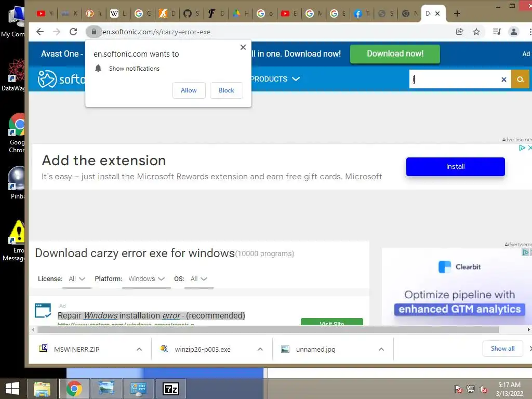This screenshot has height=399, width=532.
Task: Open Repair Windows installation error link
Action: [x=151, y=315]
